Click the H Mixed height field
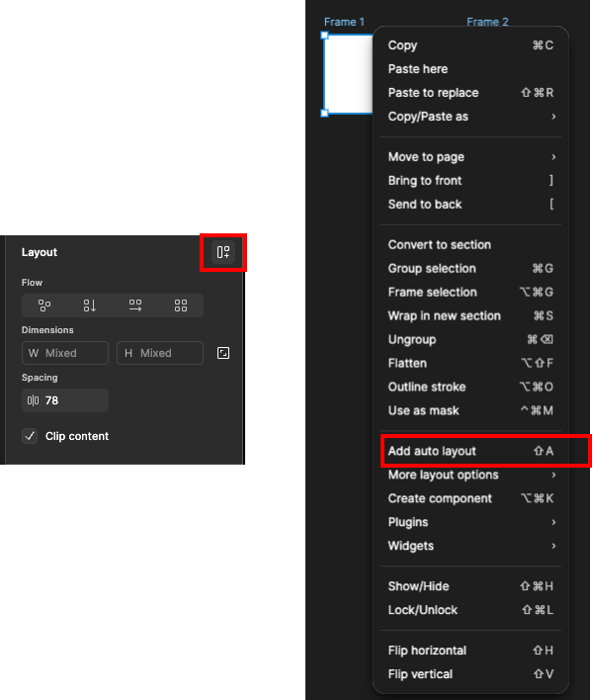This screenshot has width=593, height=700. coord(160,353)
